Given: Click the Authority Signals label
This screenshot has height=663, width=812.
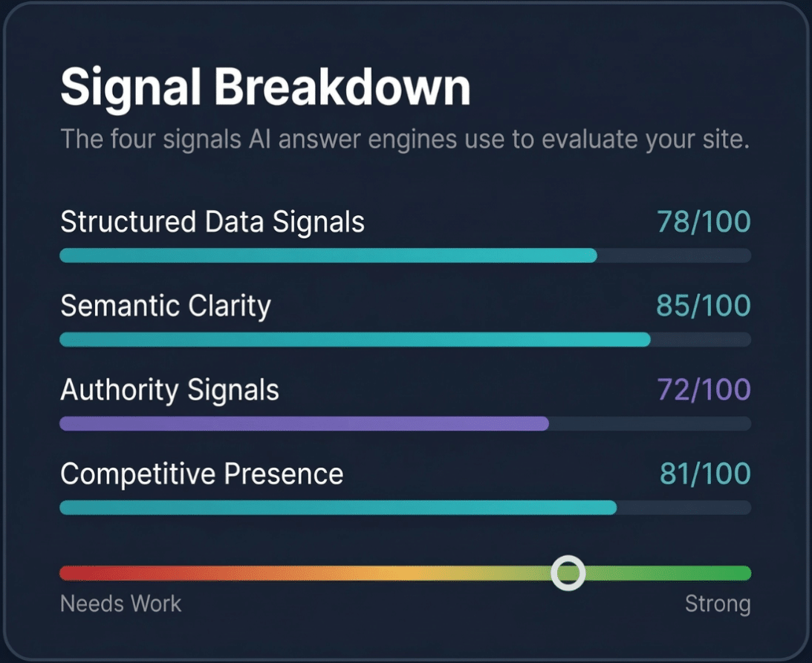Looking at the screenshot, I should click(171, 389).
